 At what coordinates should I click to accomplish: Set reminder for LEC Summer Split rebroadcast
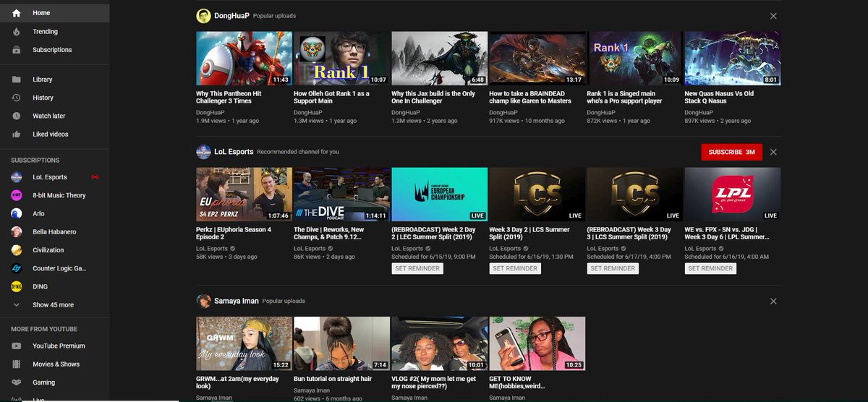point(418,268)
